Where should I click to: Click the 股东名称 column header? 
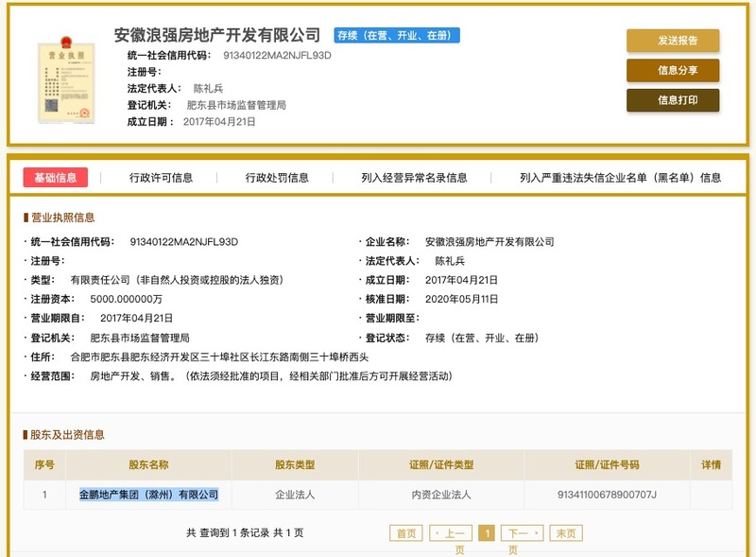click(x=148, y=465)
